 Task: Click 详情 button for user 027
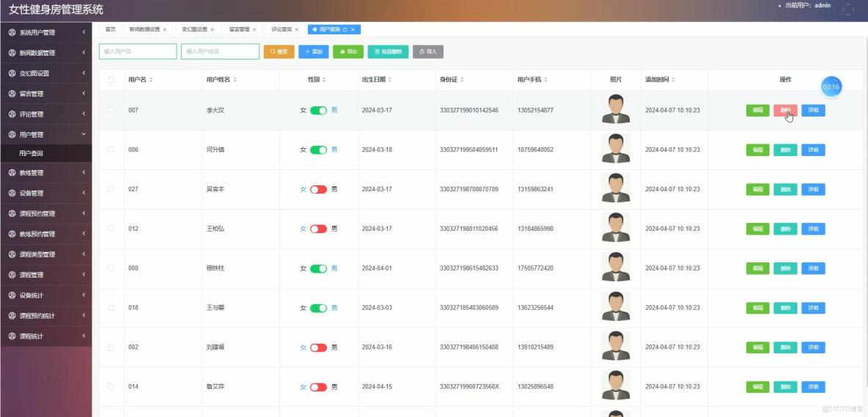coord(813,189)
